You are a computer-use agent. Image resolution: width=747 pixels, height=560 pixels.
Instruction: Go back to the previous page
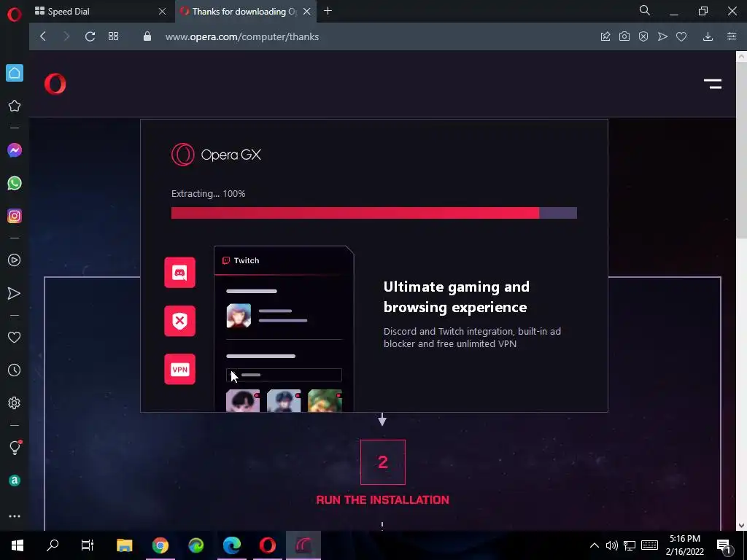[x=43, y=36]
